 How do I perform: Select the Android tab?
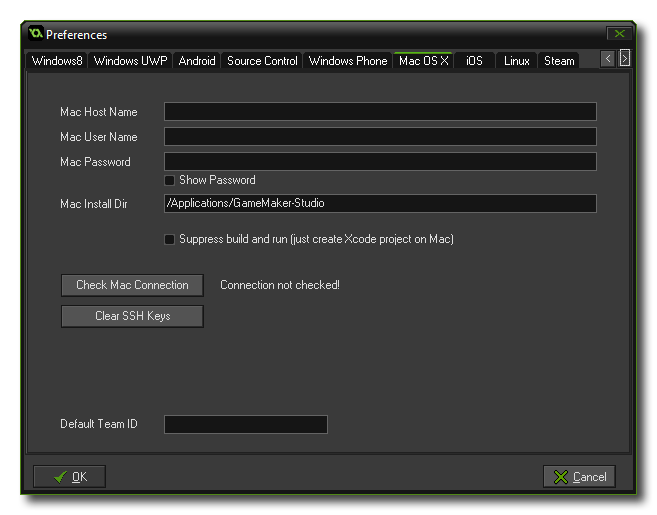(x=197, y=61)
